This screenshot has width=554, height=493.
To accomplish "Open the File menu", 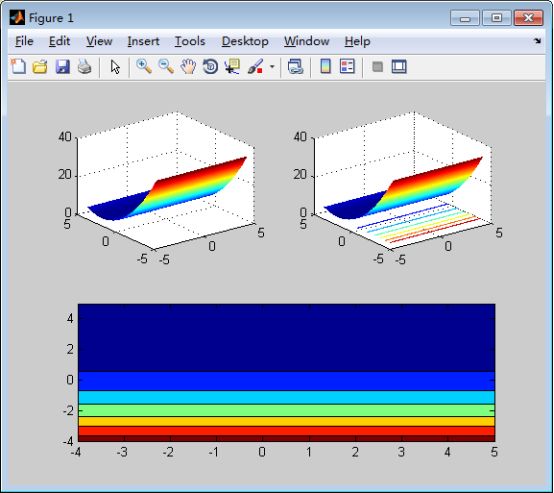I will pos(24,41).
